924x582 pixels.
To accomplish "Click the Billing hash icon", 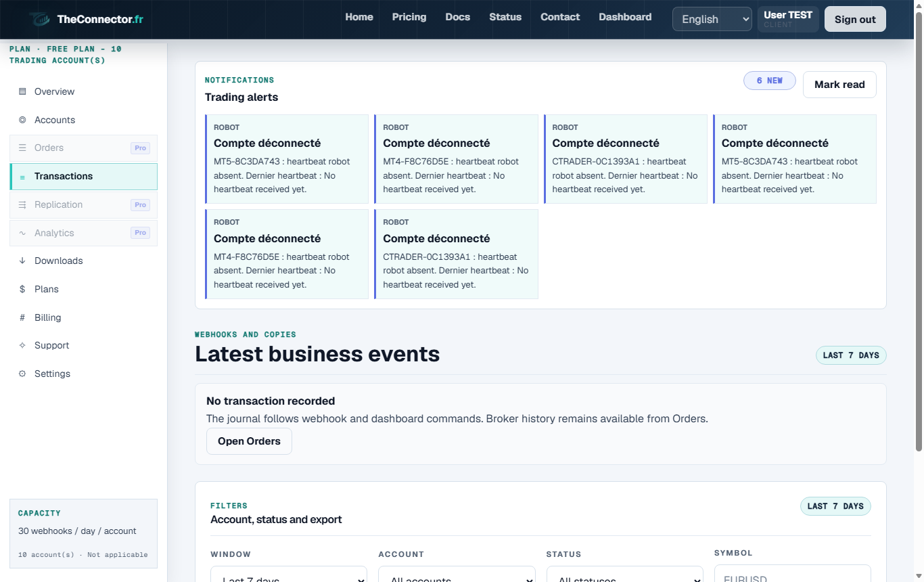I will tap(22, 317).
